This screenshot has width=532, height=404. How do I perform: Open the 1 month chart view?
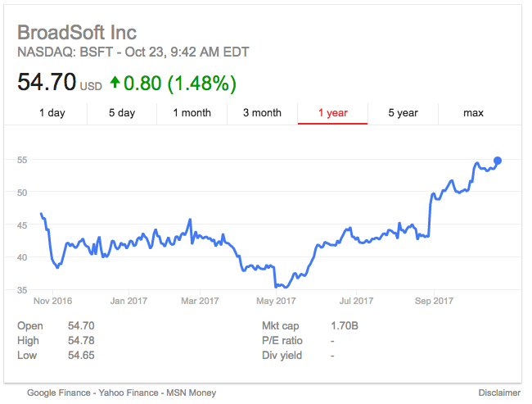[192, 113]
